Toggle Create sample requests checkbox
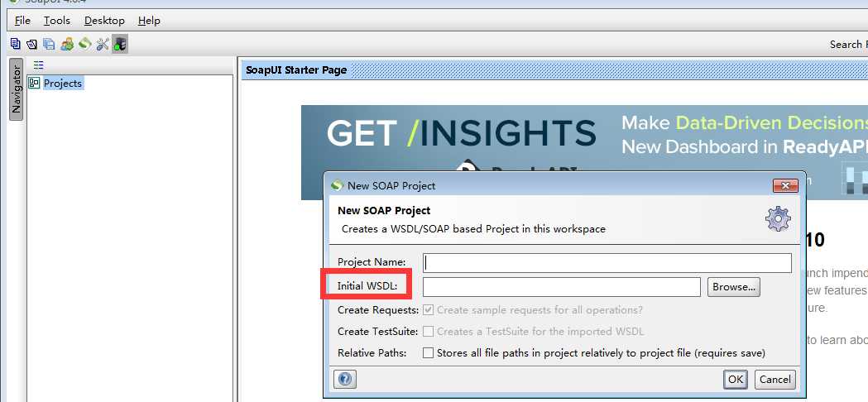The width and height of the screenshot is (868, 402). 428,310
